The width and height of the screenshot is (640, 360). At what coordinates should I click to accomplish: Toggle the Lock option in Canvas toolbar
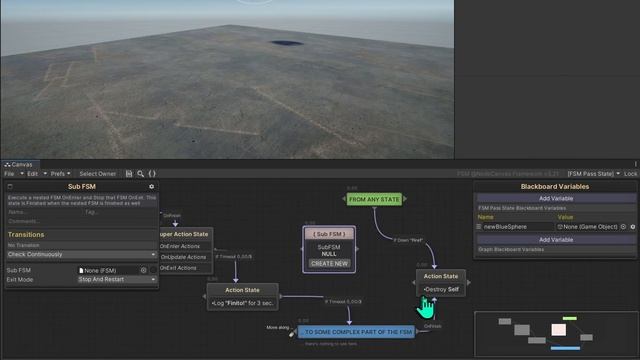(x=630, y=174)
